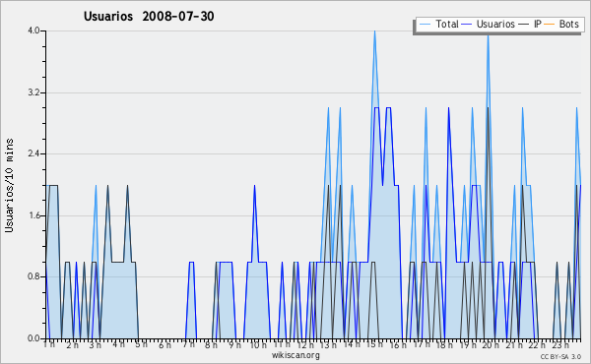Click the '9 h' x-axis label
The image size is (591, 364).
point(234,344)
